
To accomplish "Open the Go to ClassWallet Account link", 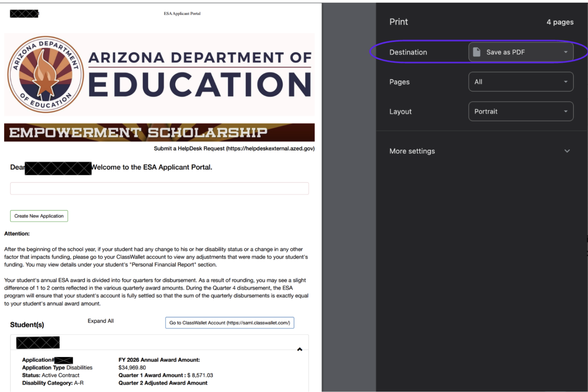I will tap(230, 323).
